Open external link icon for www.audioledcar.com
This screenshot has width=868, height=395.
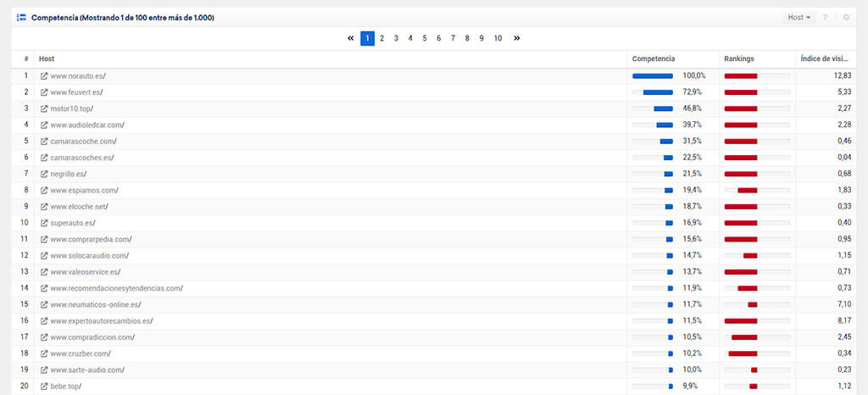tap(44, 125)
